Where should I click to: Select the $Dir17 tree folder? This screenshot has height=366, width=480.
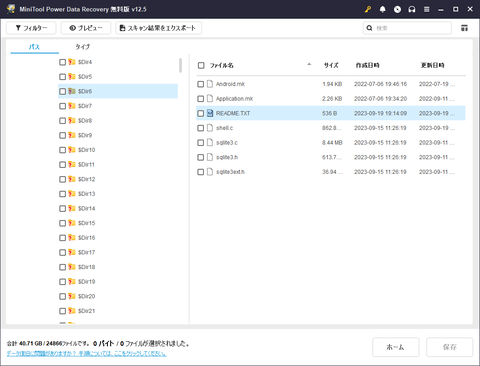click(86, 252)
